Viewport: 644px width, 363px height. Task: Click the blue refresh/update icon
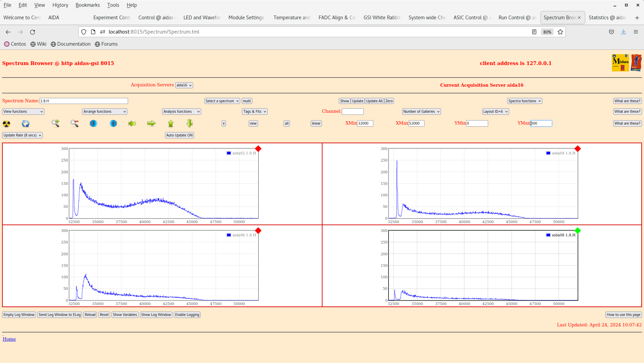point(25,124)
